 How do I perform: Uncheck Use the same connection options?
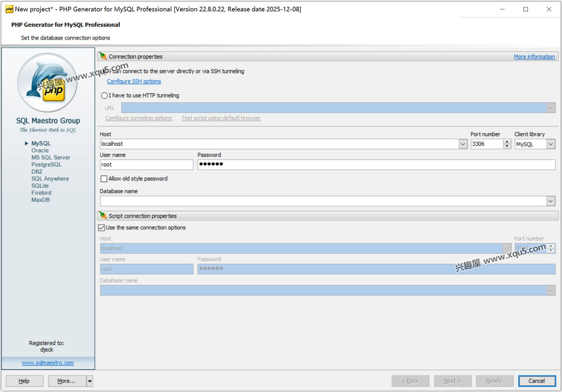(x=102, y=228)
